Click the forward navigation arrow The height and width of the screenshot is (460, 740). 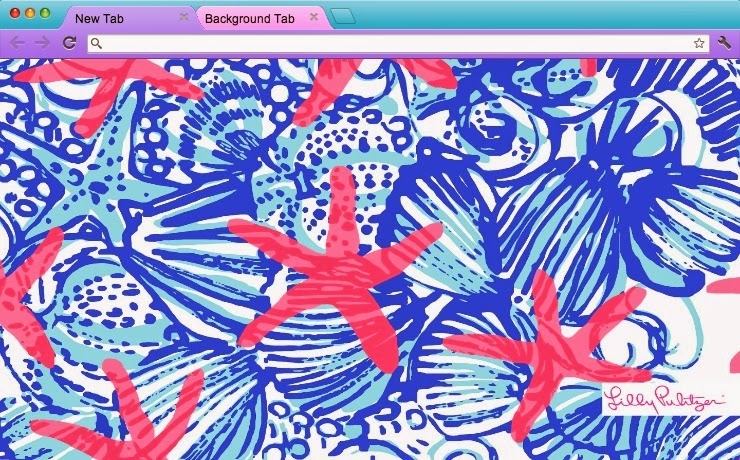tap(42, 43)
